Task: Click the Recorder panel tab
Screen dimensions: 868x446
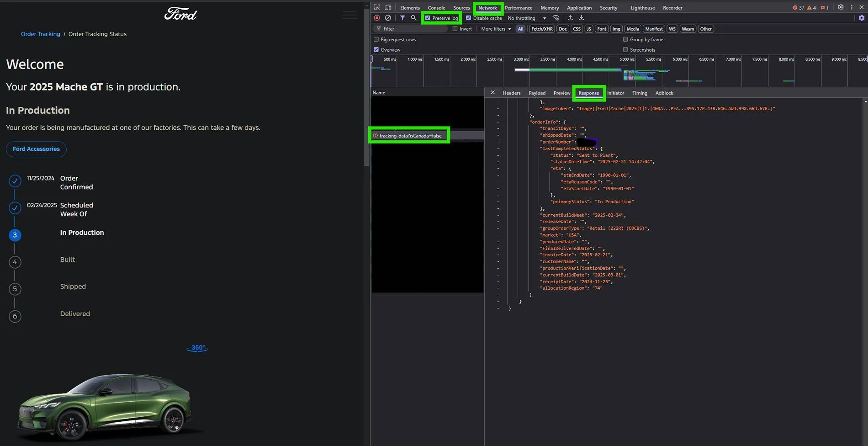Action: (x=672, y=8)
